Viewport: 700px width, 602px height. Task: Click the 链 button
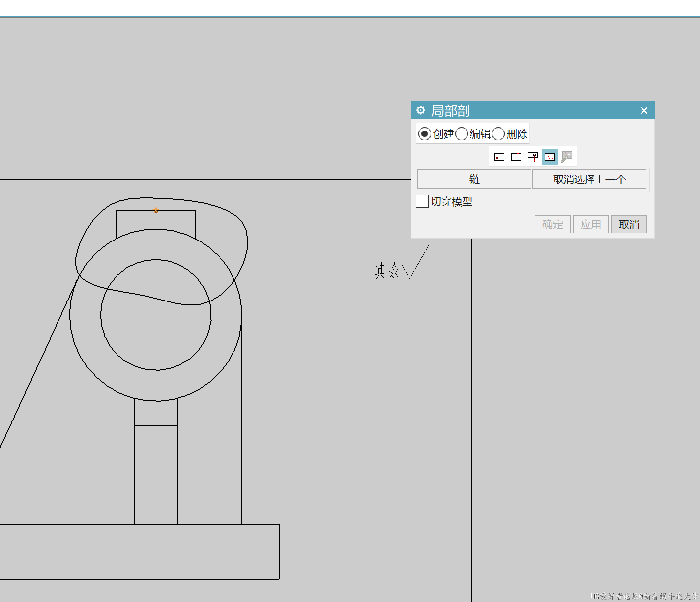474,179
